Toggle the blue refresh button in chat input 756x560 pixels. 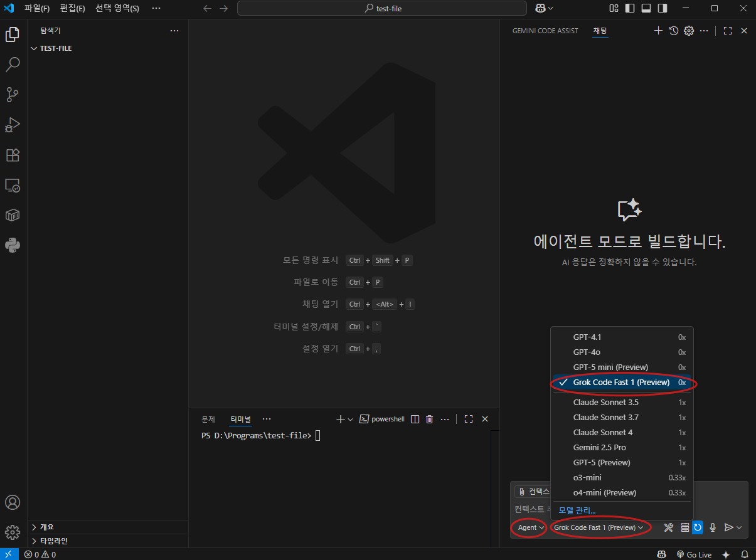click(698, 527)
